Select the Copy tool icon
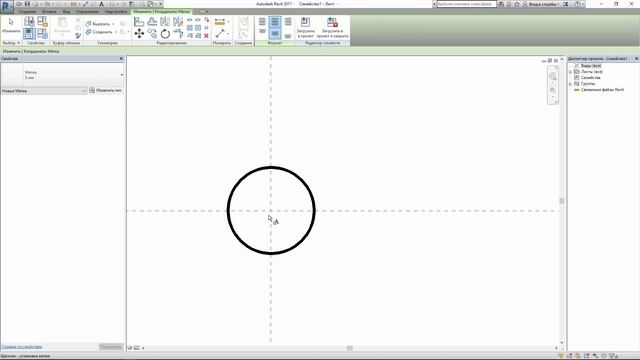 (x=152, y=33)
